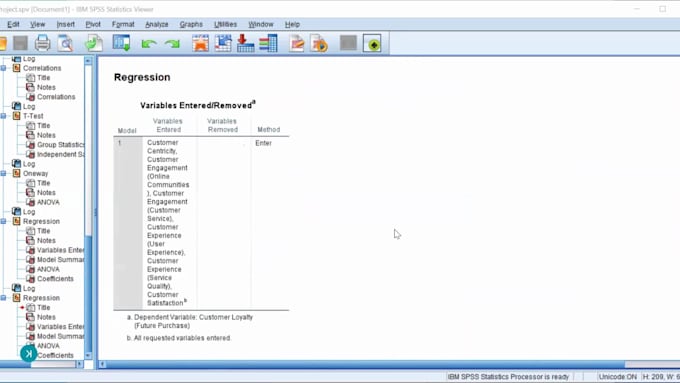
Task: Open Print Preview from the toolbar
Action: [65, 43]
